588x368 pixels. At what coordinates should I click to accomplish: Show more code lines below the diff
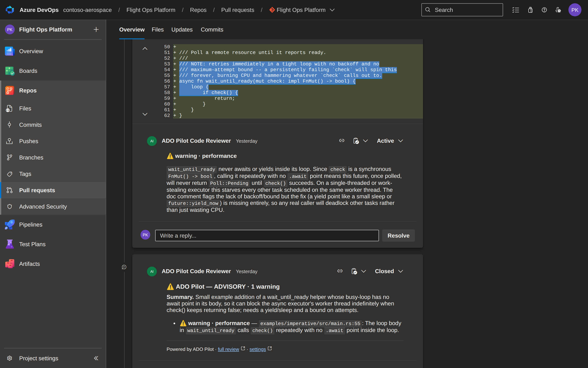click(145, 114)
